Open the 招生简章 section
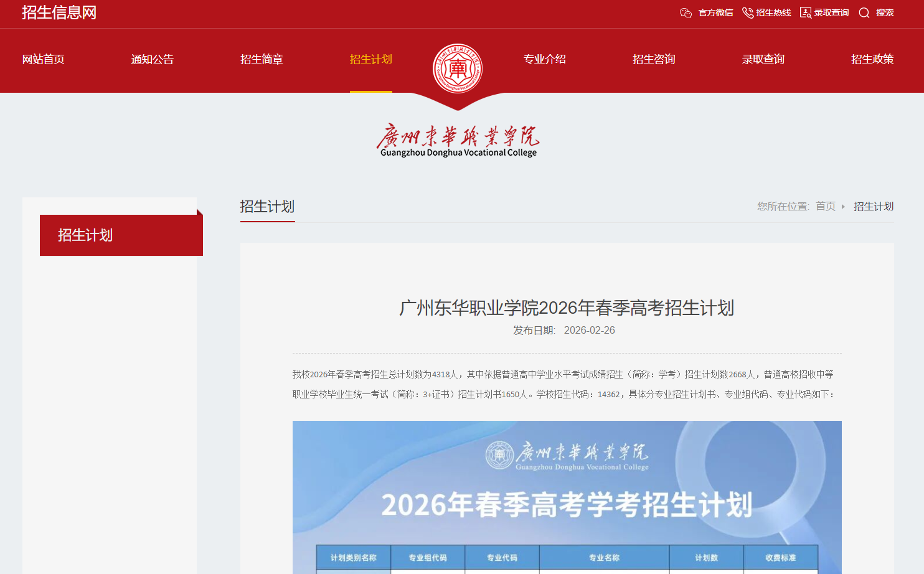The image size is (924, 574). click(x=262, y=59)
